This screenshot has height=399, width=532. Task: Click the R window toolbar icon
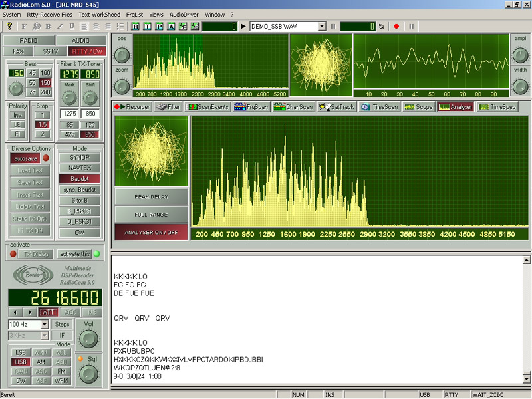[x=136, y=26]
